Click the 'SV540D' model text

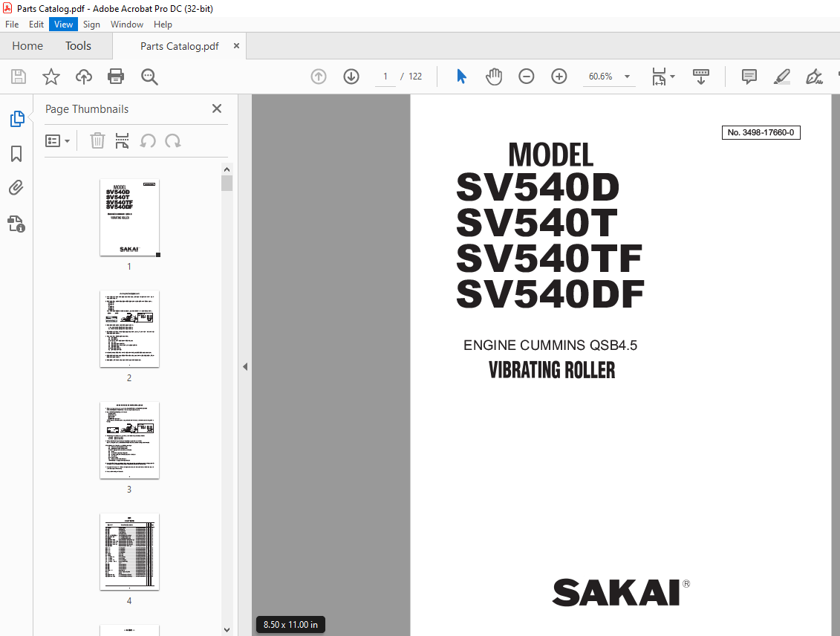[538, 187]
